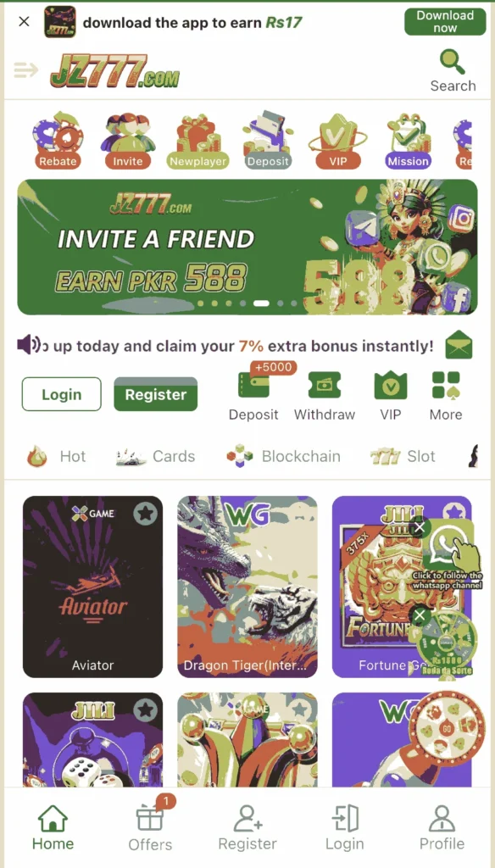
Task: Dismiss the WhatsApp channel floating widget
Action: pos(420,527)
